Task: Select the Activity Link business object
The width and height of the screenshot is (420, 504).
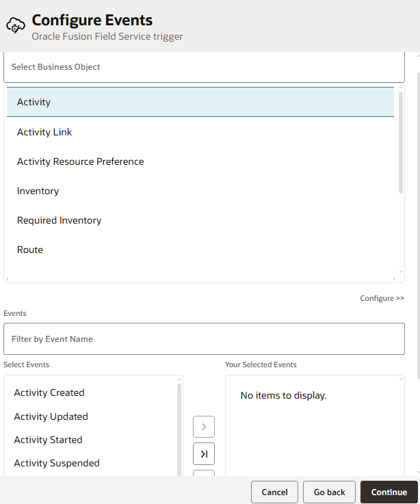Action: (200, 132)
